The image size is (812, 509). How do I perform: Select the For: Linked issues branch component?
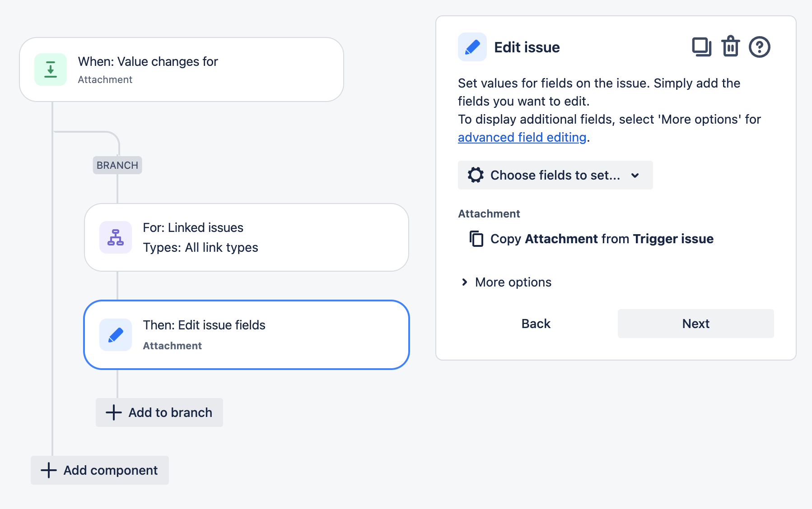(x=246, y=237)
